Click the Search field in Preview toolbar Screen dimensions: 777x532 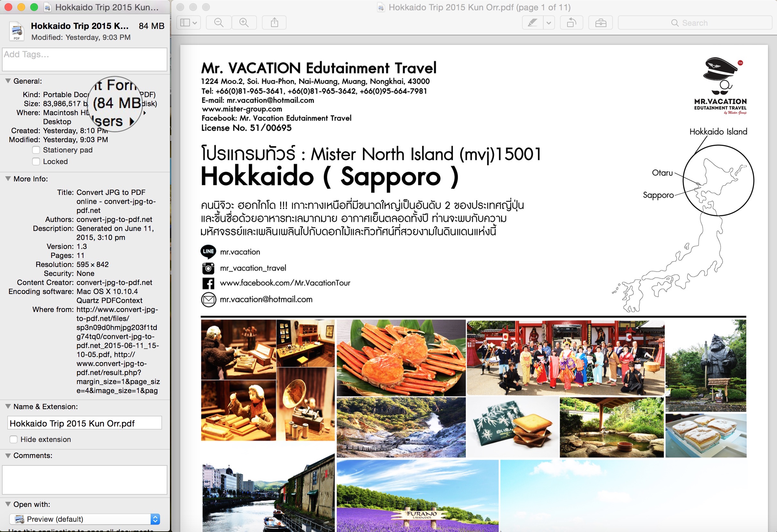point(696,23)
